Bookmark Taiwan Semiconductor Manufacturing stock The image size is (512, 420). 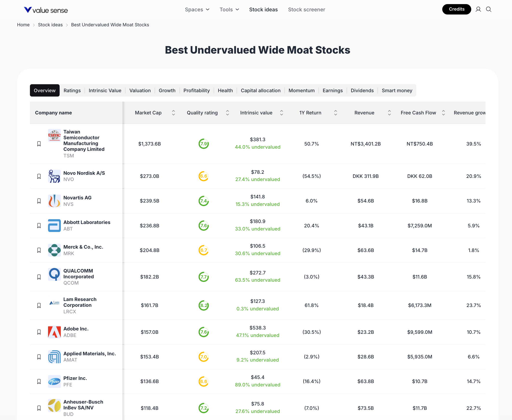tap(39, 144)
